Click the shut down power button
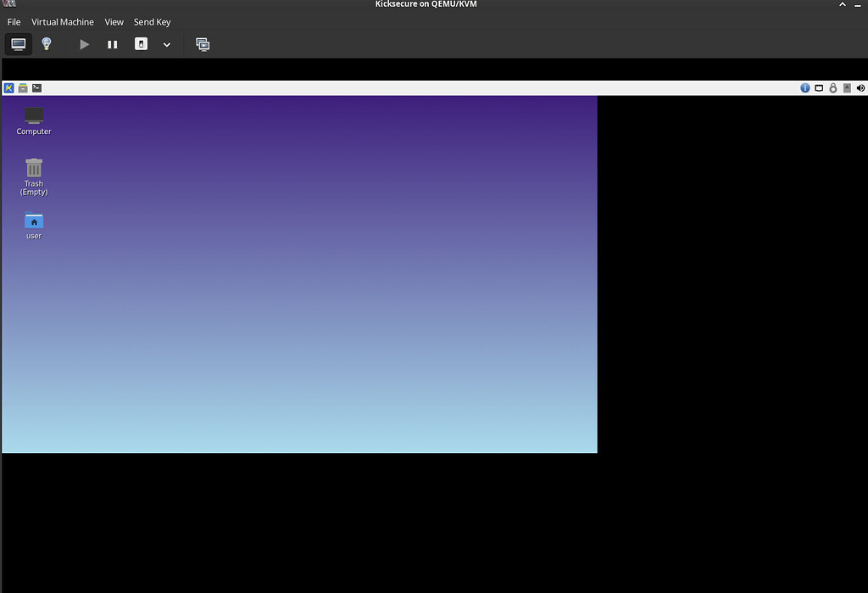868x593 pixels. tap(141, 44)
